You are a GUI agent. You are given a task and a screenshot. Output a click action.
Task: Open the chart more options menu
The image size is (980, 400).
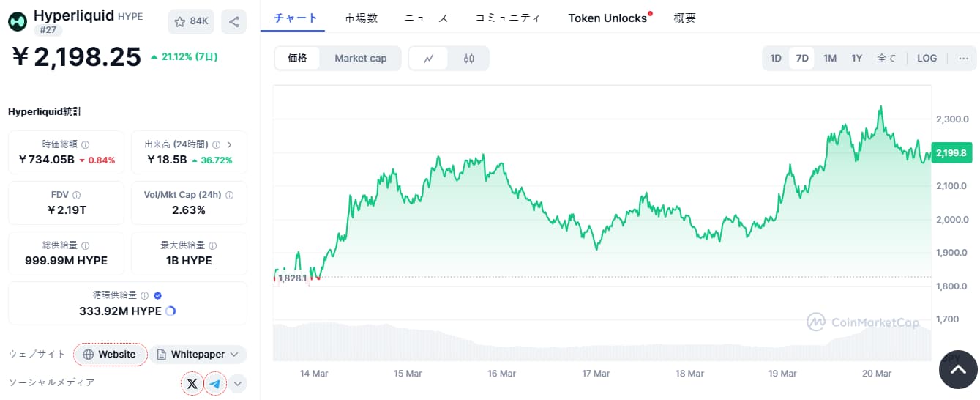tap(962, 58)
